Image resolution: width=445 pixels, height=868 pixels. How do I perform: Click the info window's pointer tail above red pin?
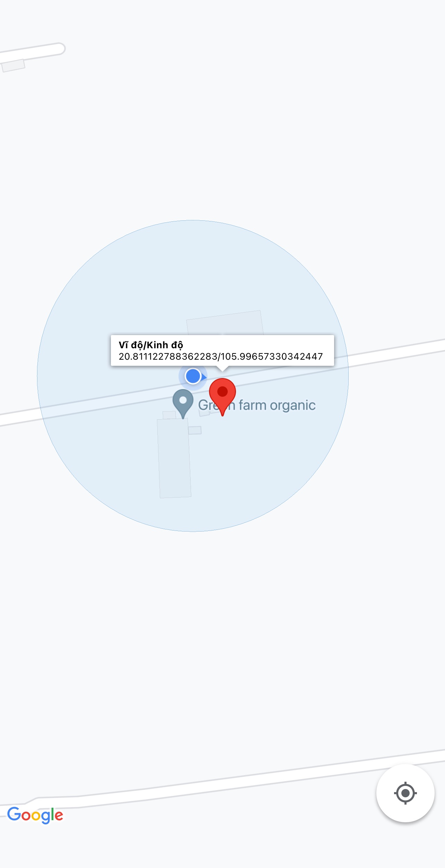222,368
